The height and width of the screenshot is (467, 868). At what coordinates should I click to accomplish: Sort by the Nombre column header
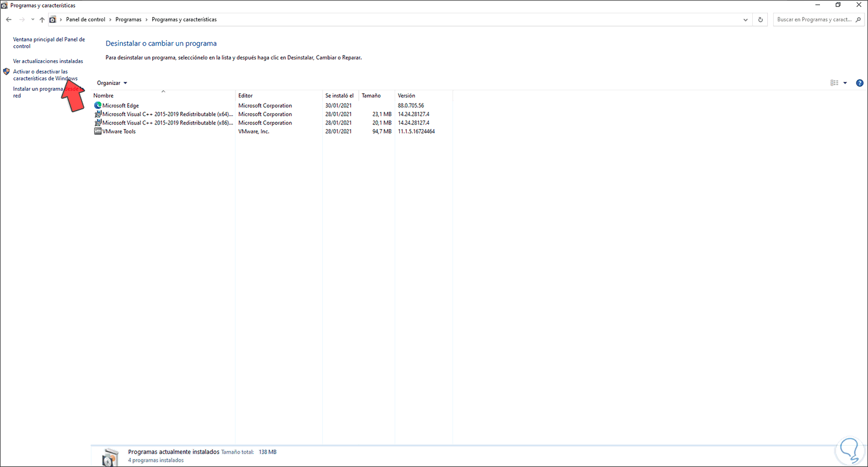tap(164, 95)
